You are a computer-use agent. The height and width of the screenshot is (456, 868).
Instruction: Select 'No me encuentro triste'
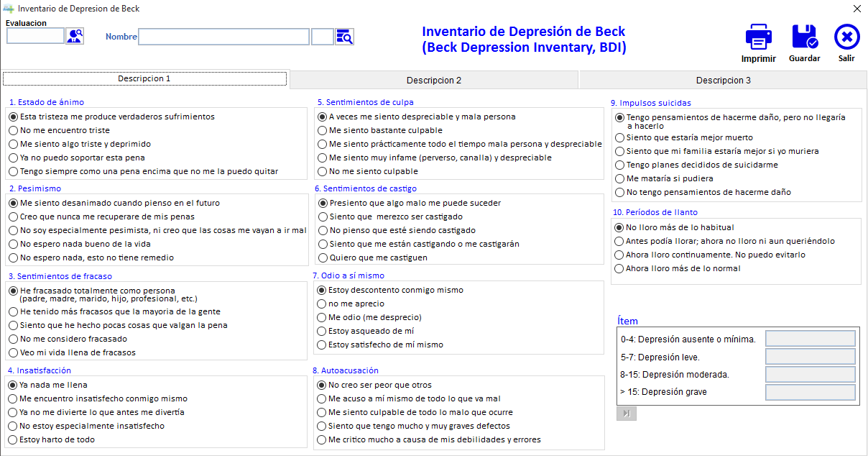tap(59, 130)
